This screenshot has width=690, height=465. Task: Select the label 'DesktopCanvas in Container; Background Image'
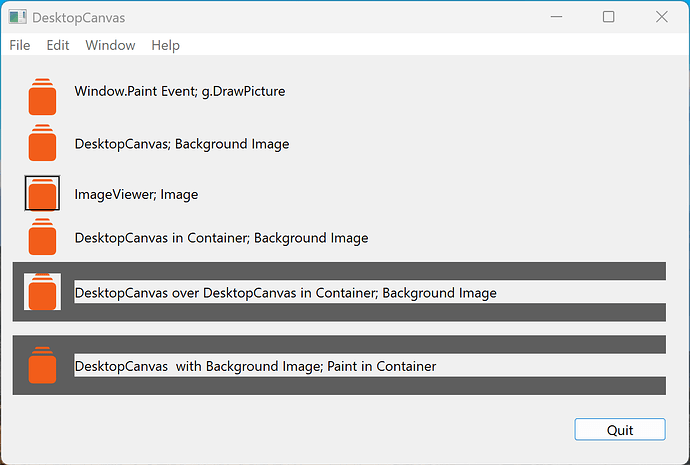(221, 238)
